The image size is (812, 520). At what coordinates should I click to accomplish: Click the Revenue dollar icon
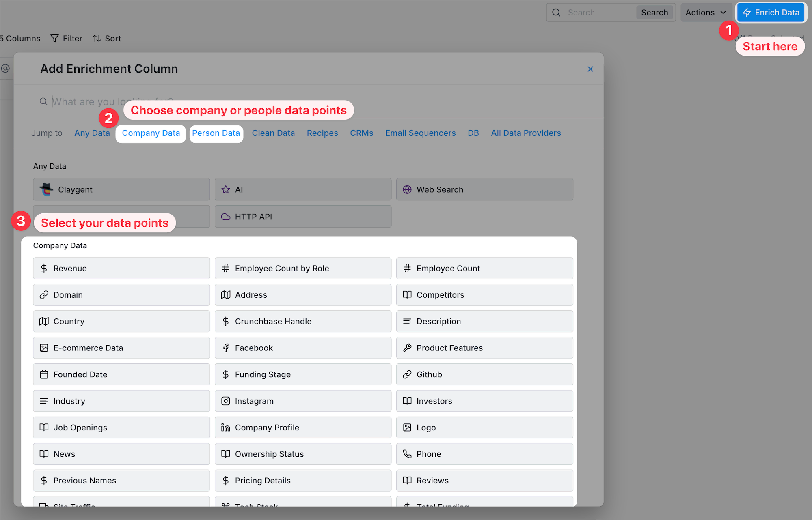[x=44, y=268]
